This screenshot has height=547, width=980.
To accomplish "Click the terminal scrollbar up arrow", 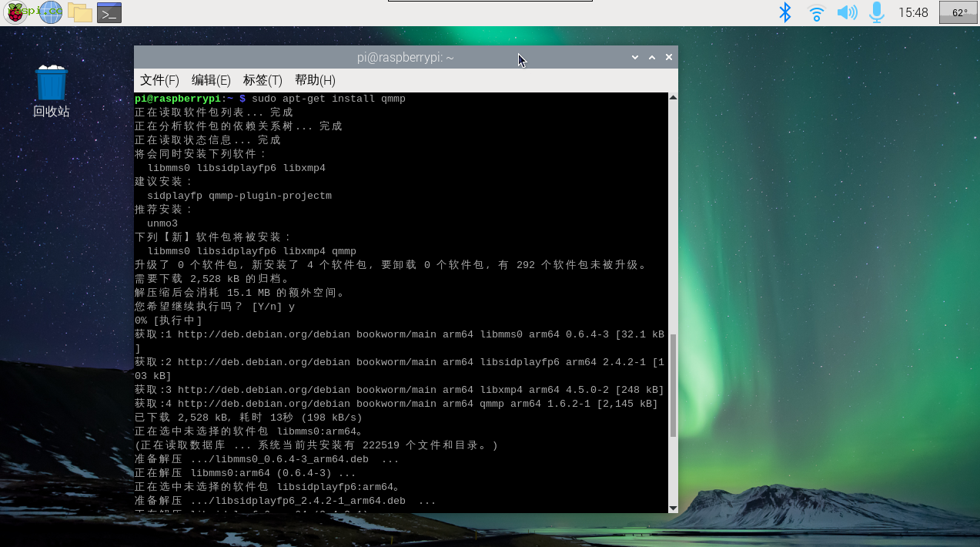I will (x=673, y=98).
